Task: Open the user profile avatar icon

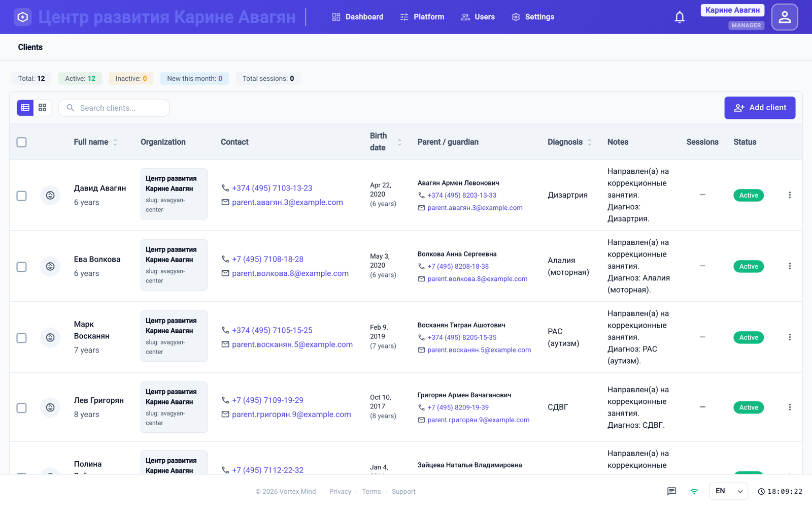Action: [785, 17]
